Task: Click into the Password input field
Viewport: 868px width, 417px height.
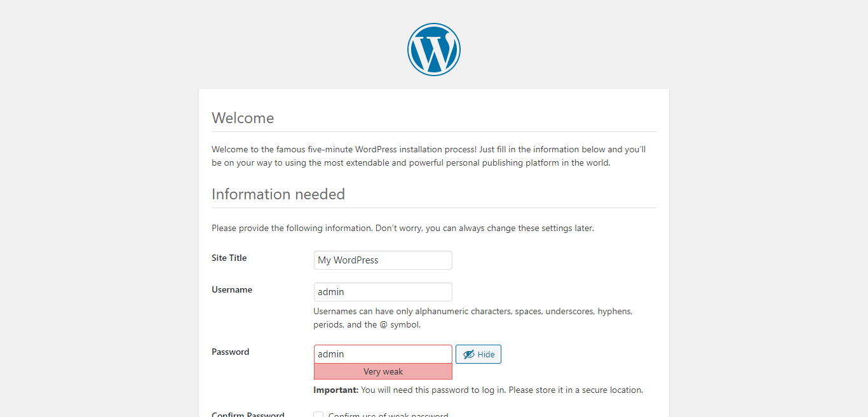Action: coord(383,354)
